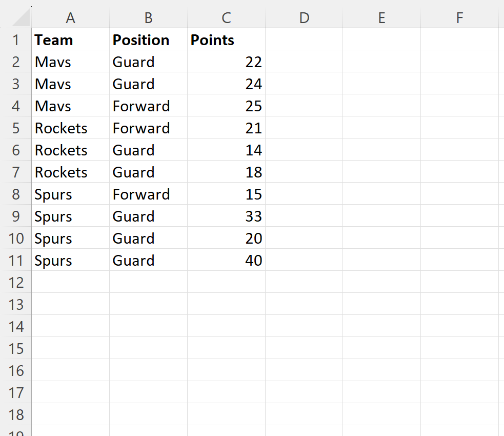Select column A header
The width and height of the screenshot is (504, 436).
click(x=70, y=17)
